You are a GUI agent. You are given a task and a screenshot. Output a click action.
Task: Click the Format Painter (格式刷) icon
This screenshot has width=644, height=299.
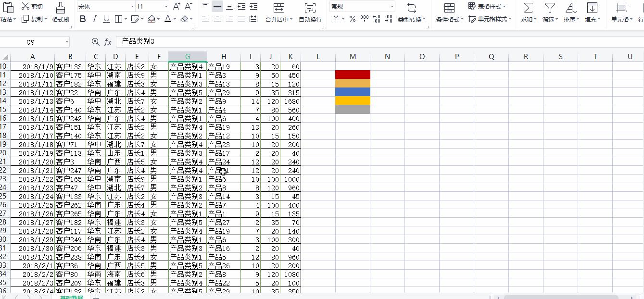pyautogui.click(x=60, y=8)
